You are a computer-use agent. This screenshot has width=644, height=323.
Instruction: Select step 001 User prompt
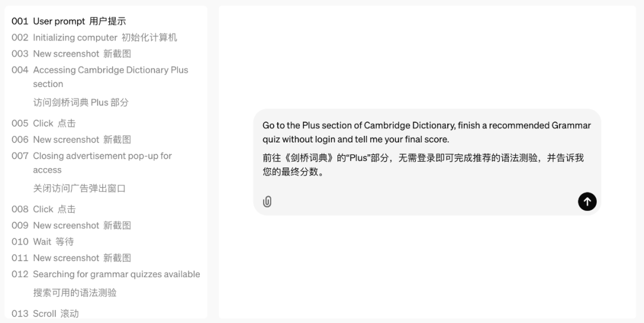69,21
